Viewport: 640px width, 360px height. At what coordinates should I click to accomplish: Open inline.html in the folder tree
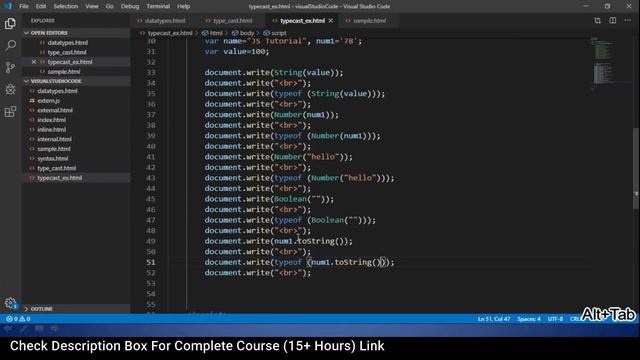(51, 129)
